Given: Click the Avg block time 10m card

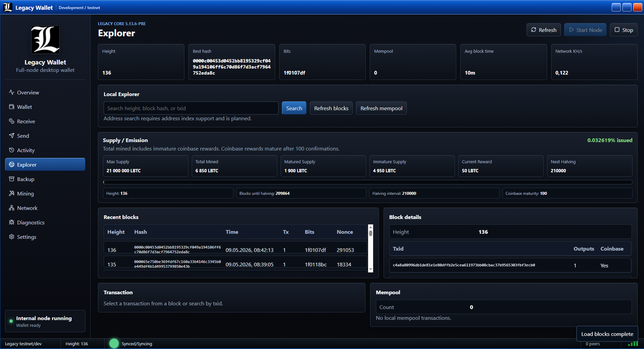Looking at the screenshot, I should 504,62.
